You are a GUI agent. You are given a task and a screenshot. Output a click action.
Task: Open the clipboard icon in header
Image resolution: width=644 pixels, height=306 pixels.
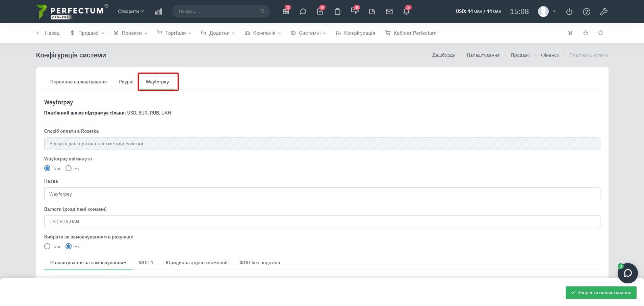(x=337, y=11)
